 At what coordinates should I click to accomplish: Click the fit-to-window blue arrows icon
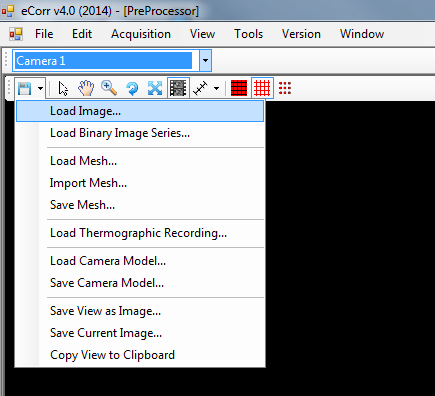click(155, 89)
